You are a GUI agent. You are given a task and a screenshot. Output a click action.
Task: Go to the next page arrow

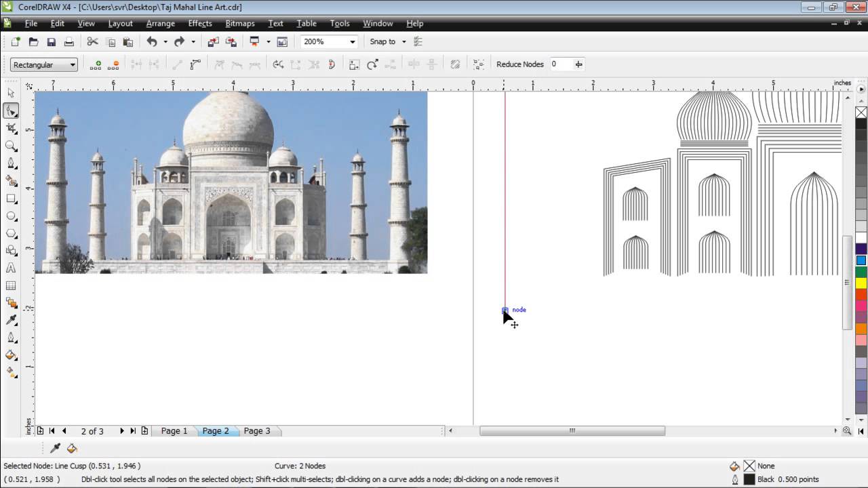121,431
